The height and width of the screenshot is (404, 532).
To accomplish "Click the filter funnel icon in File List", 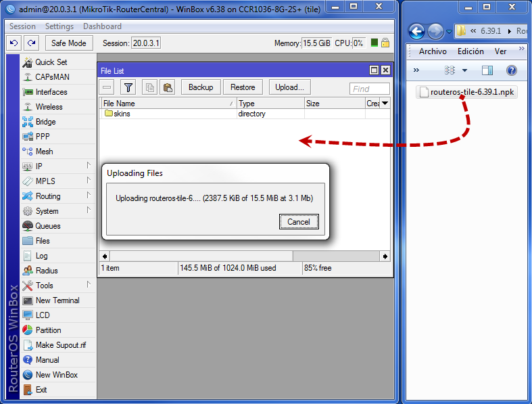I will 128,87.
